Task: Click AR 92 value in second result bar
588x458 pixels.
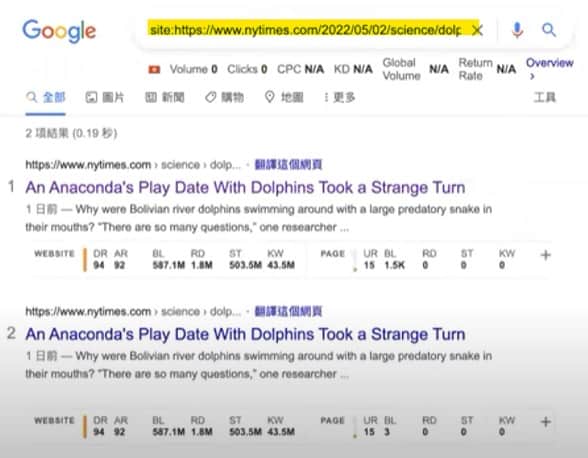Action: [x=120, y=432]
